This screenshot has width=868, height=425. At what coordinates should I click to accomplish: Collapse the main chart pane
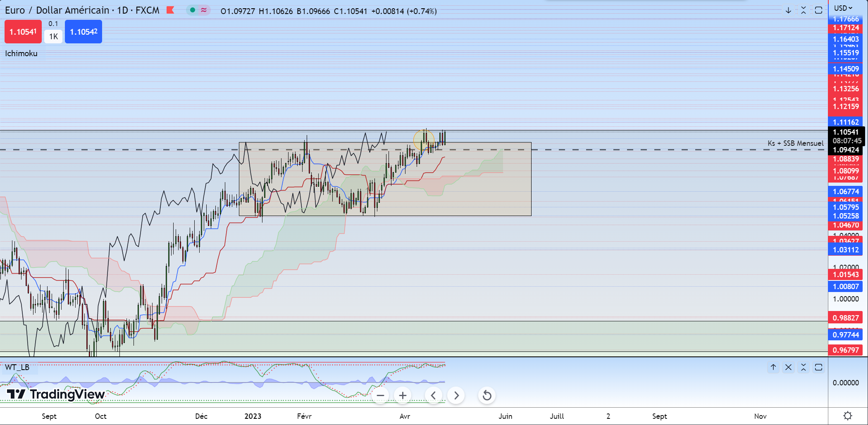[x=804, y=10]
